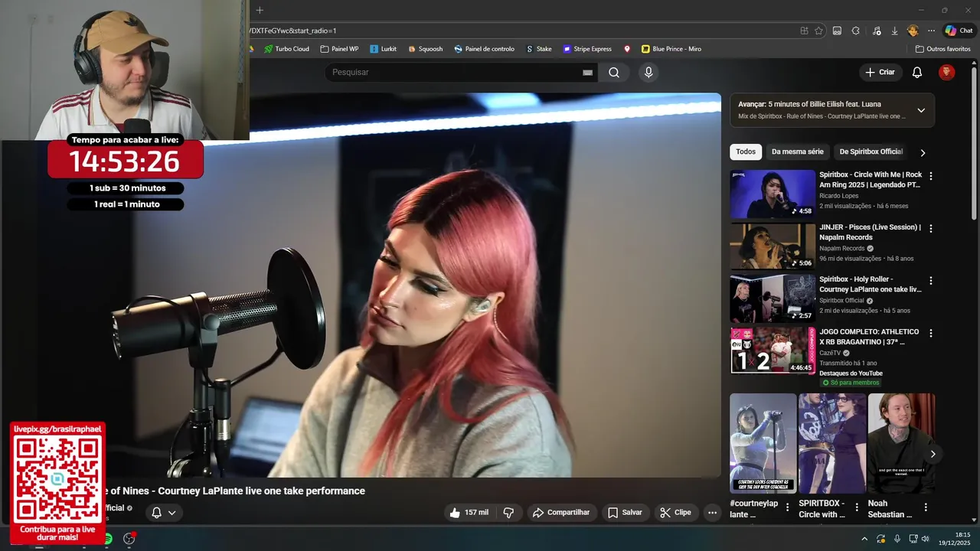Open CazéTV channel name
Screen dimensions: 980x551
click(x=829, y=354)
